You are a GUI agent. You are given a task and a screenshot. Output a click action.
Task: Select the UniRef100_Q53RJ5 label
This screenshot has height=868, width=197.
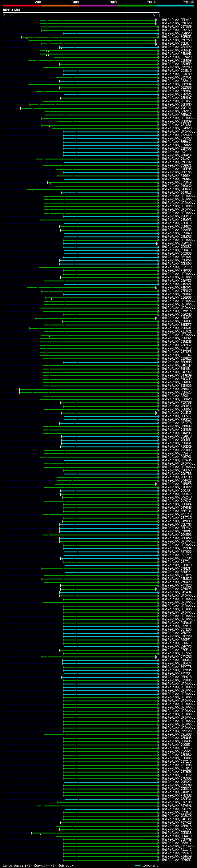pyautogui.click(x=177, y=71)
